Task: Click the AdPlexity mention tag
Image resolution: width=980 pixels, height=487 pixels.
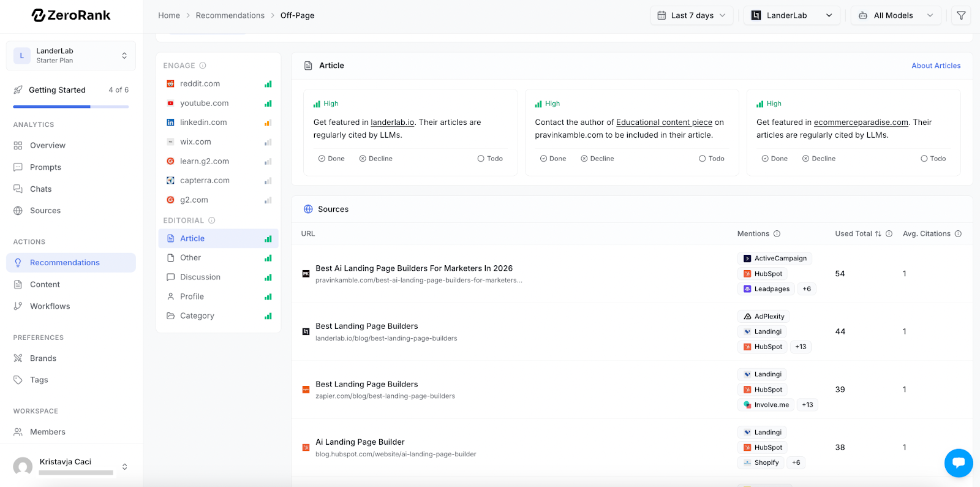Action: (x=764, y=317)
